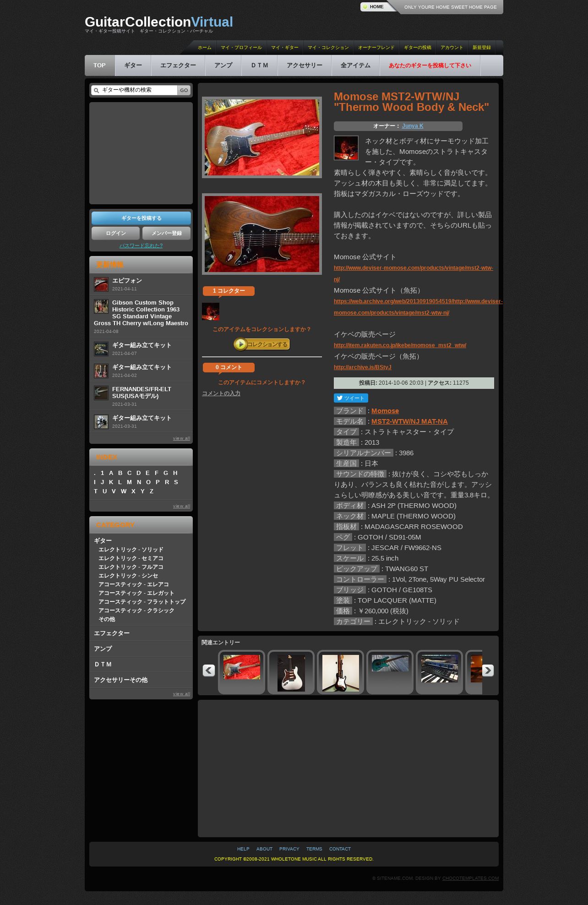The height and width of the screenshot is (905, 588).
Task: Open HELP footer link
Action: [x=243, y=849]
